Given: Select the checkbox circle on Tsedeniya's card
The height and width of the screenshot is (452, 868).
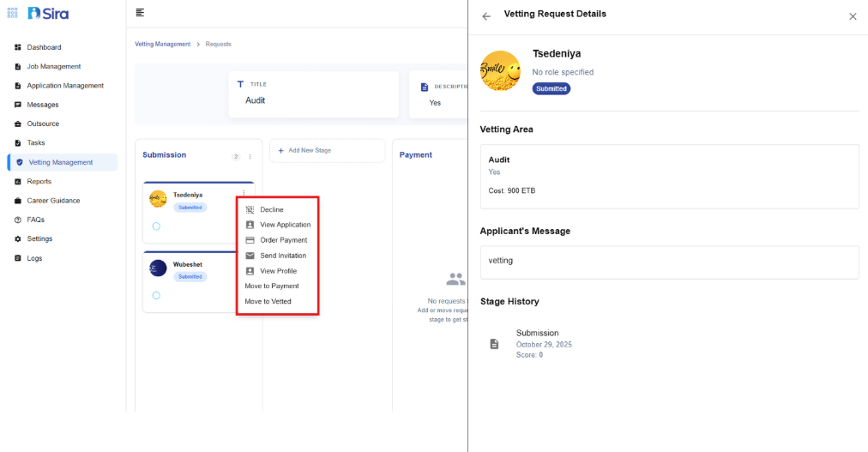Looking at the screenshot, I should [156, 226].
